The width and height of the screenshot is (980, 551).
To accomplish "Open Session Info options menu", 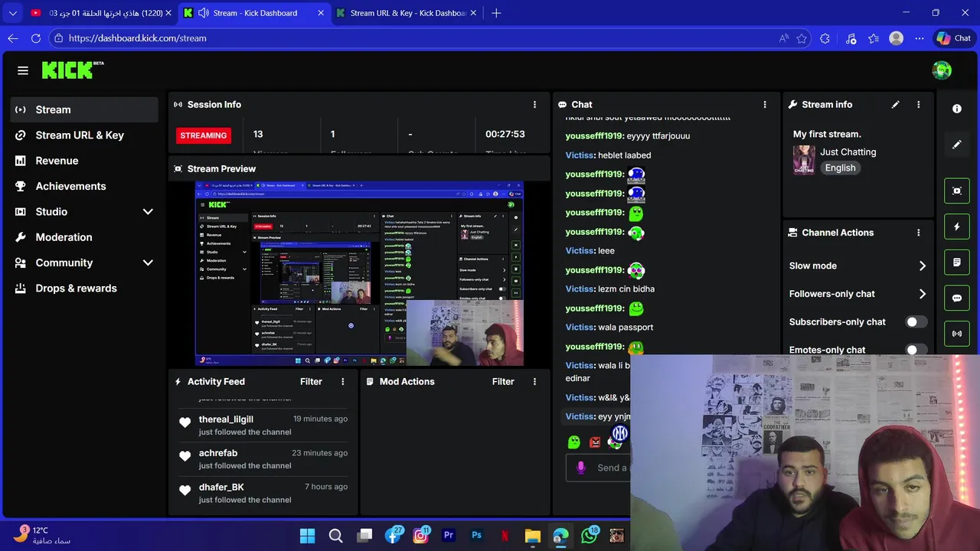I will point(534,104).
